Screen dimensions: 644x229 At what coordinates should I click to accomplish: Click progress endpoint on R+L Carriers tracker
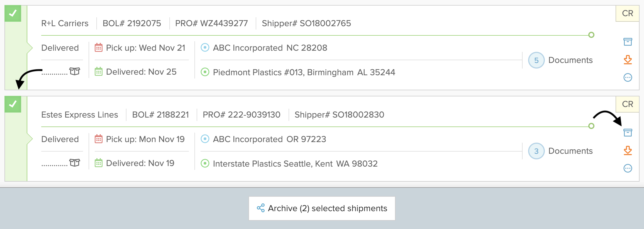pyautogui.click(x=591, y=35)
